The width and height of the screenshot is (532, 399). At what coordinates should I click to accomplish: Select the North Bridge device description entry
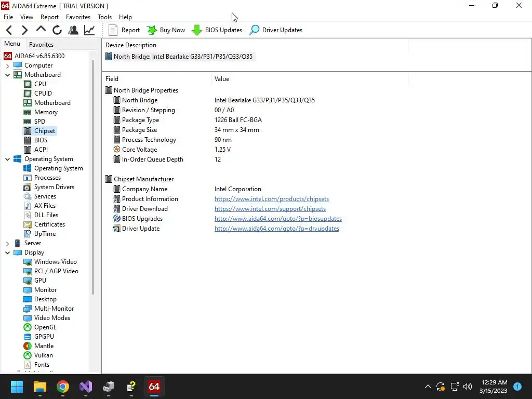(179, 57)
